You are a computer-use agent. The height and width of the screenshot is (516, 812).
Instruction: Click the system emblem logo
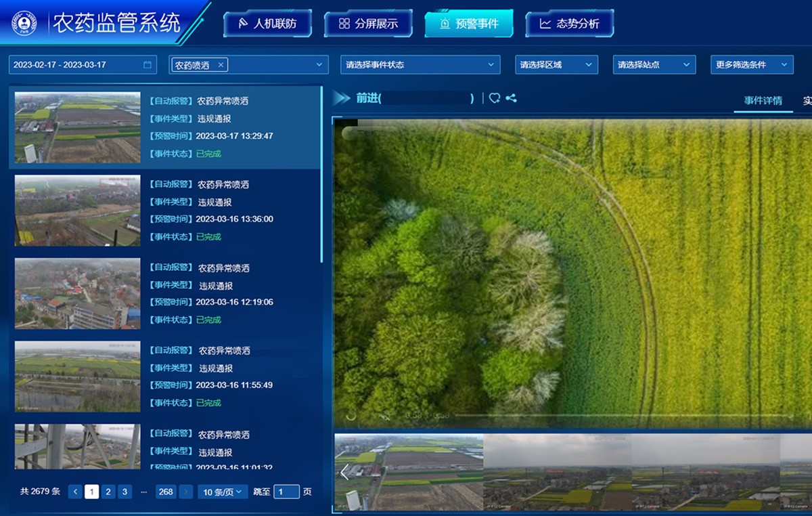point(24,23)
